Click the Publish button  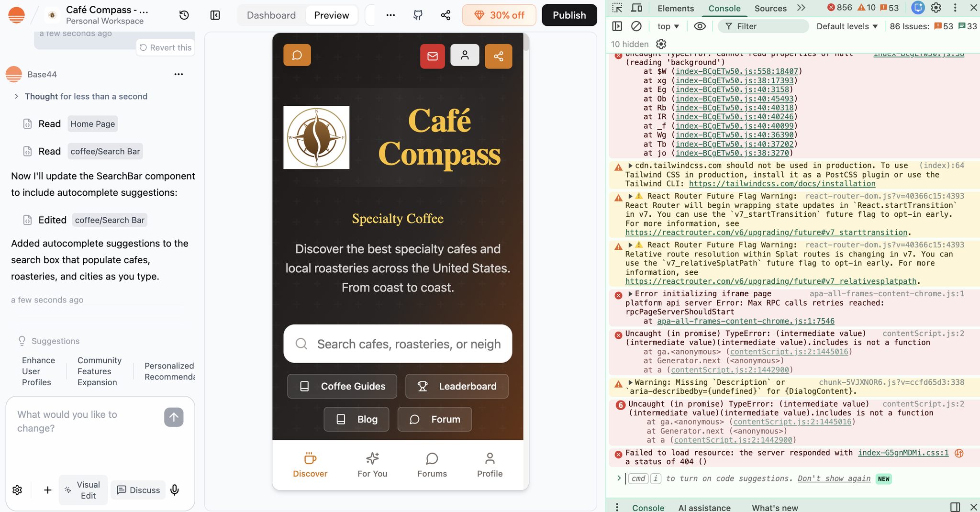[569, 15]
